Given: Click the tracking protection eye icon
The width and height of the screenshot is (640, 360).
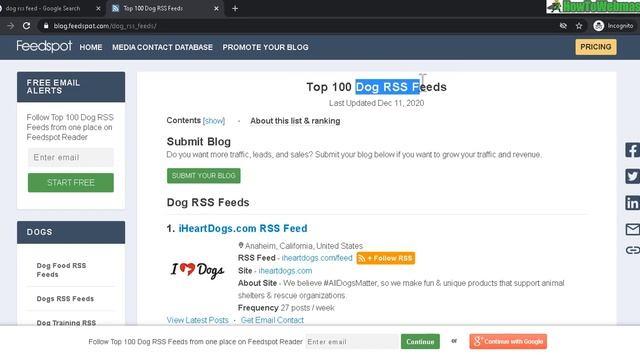Looking at the screenshot, I should coord(563,26).
